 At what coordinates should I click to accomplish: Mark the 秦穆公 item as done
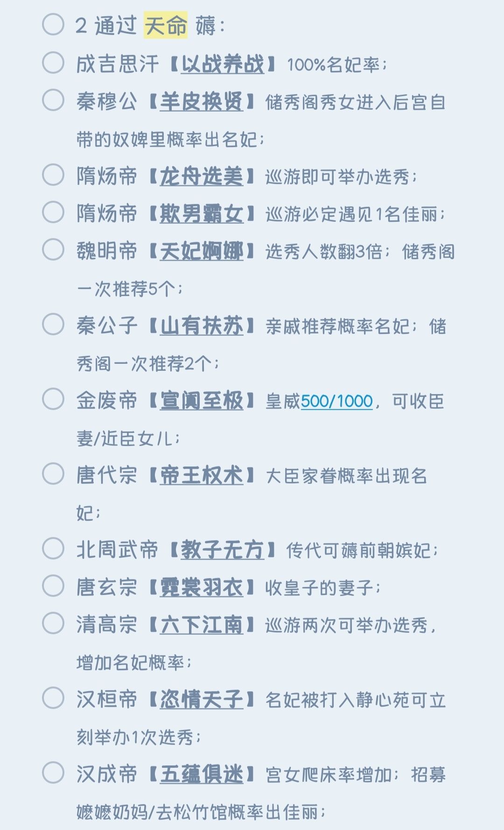(53, 100)
